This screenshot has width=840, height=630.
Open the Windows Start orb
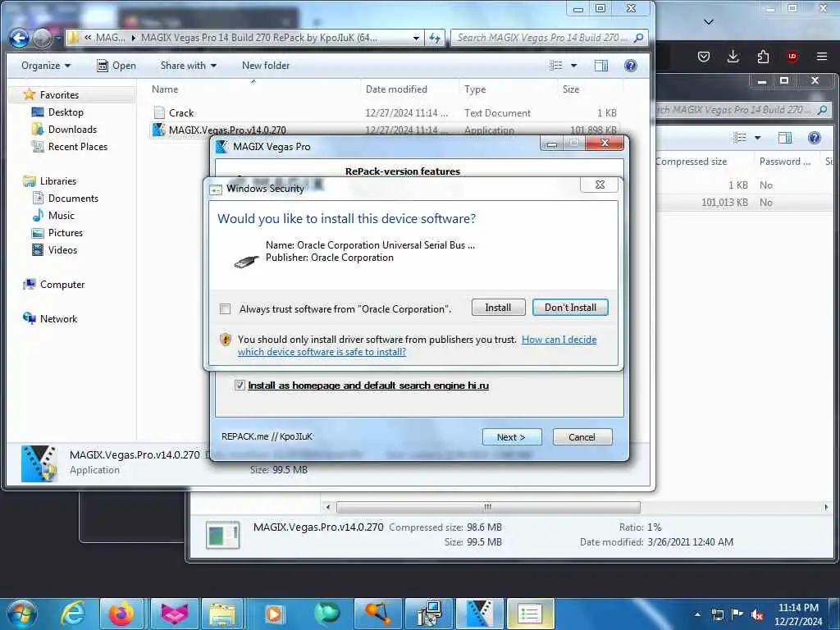[x=22, y=614]
